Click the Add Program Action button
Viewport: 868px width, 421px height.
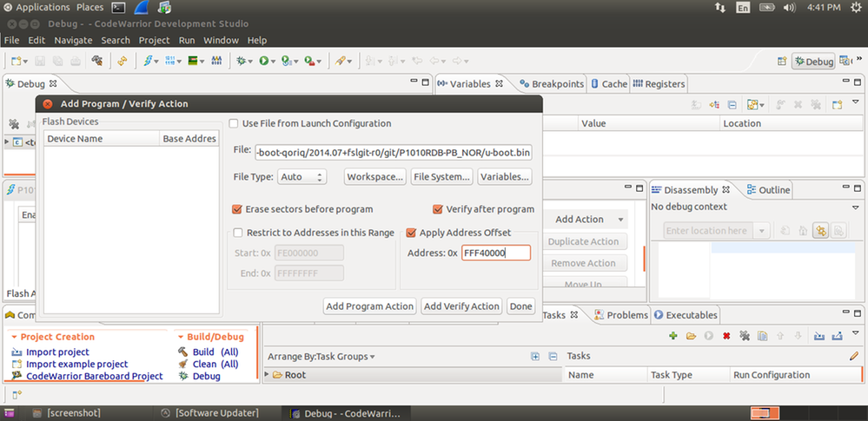tap(370, 306)
